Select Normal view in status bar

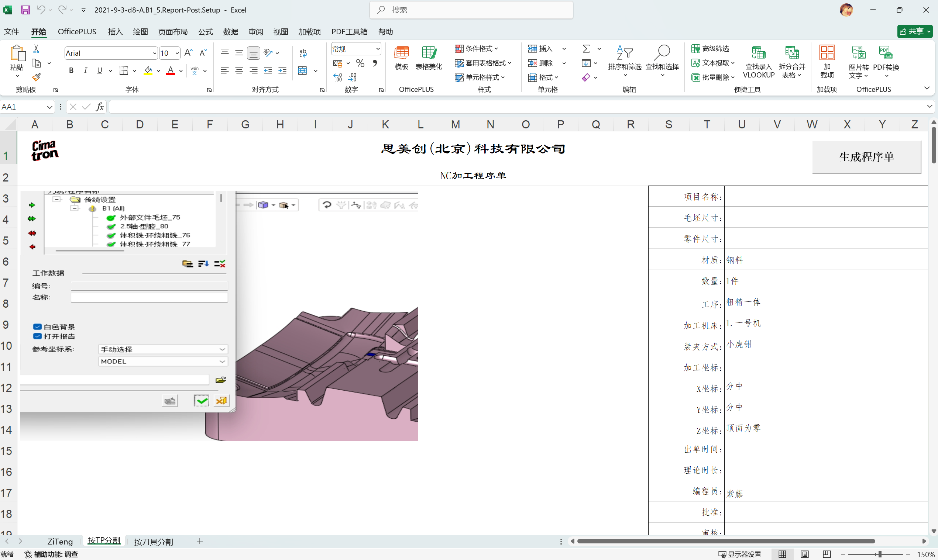(783, 554)
